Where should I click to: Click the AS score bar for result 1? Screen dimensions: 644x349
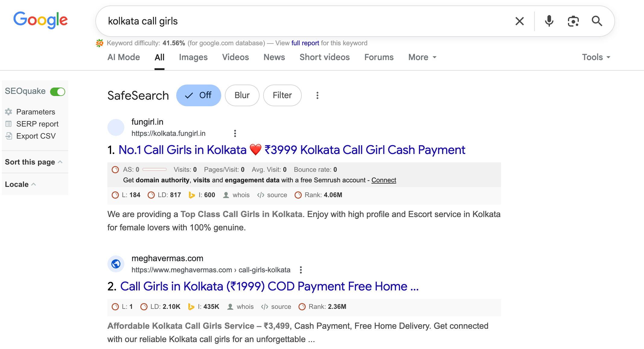coord(155,170)
